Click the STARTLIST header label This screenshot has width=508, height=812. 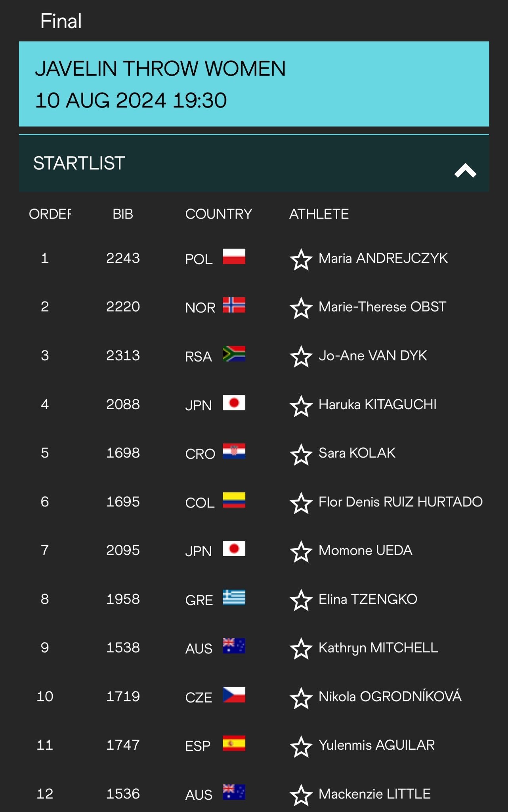click(79, 163)
